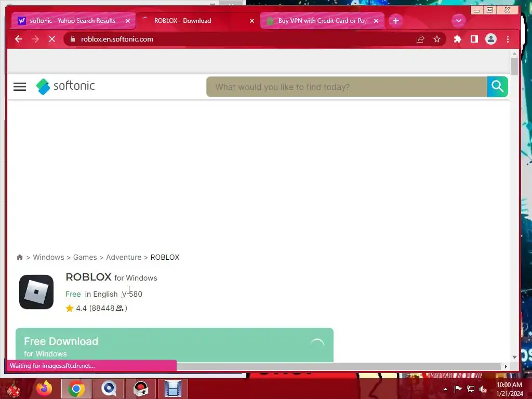Click the ROBLOX app icon thumbnail
Viewport: 532px width, 399px height.
(36, 292)
